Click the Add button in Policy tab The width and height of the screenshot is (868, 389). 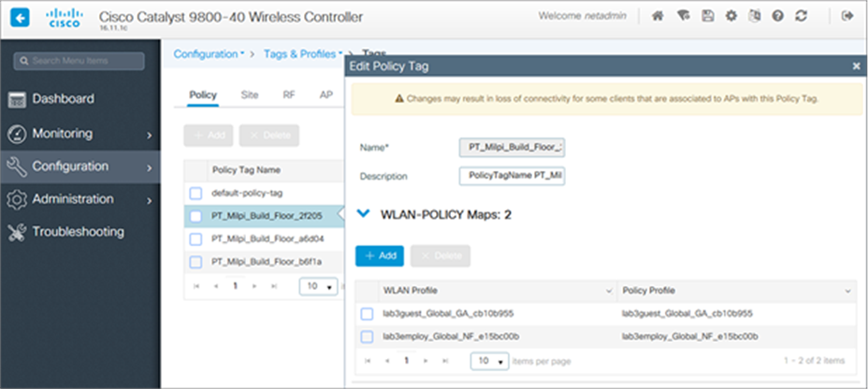[209, 136]
